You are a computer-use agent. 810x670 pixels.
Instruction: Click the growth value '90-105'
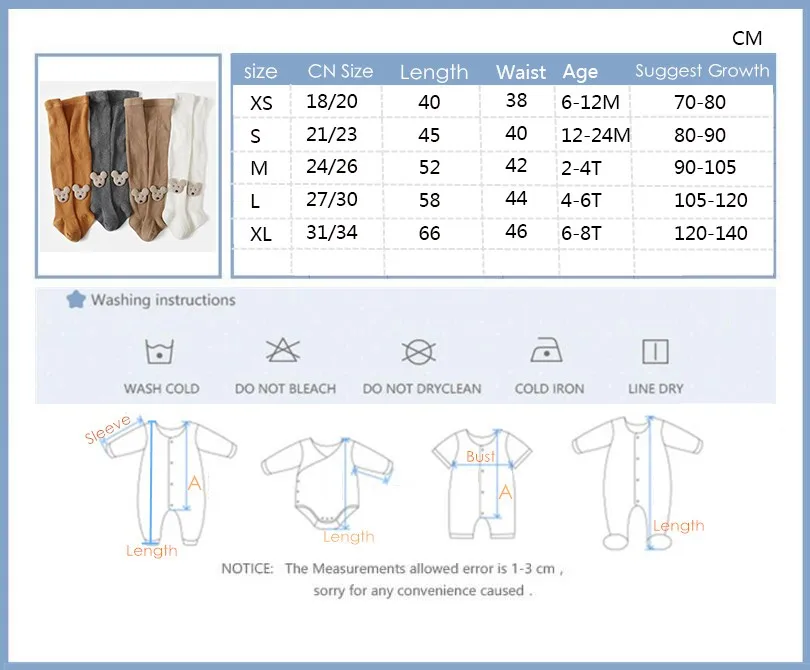[705, 167]
